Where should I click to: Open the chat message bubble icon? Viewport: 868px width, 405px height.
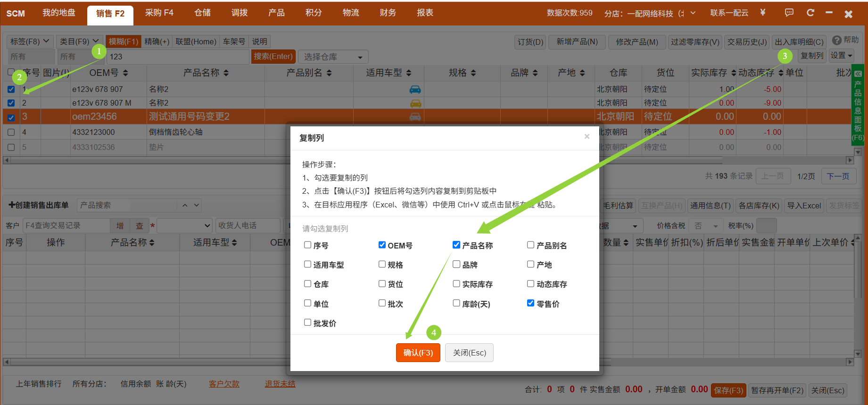point(789,13)
